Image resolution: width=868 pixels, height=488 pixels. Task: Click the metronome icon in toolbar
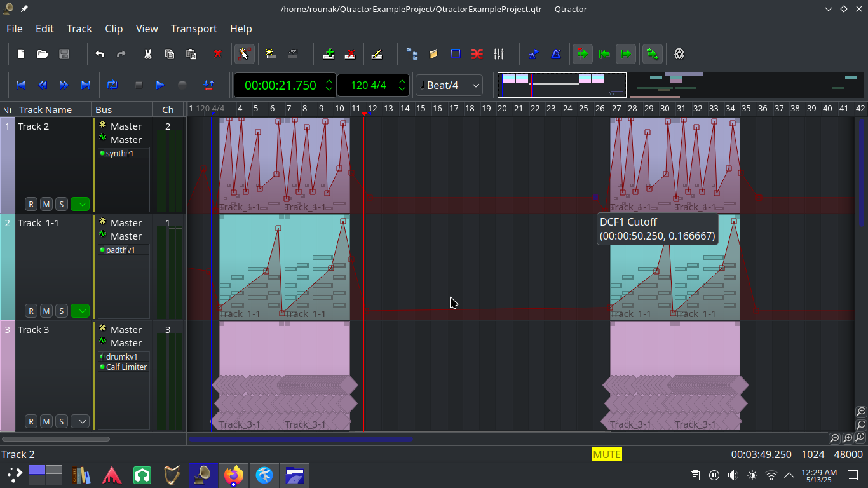coord(556,55)
